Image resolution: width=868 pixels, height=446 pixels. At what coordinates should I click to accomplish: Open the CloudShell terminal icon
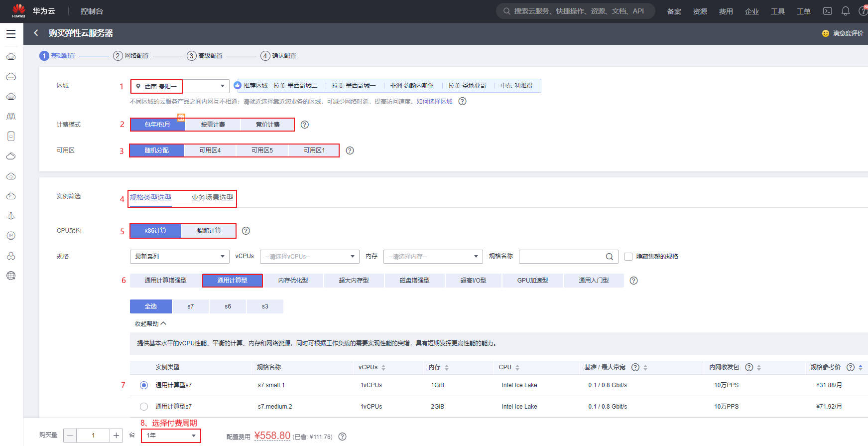828,11
